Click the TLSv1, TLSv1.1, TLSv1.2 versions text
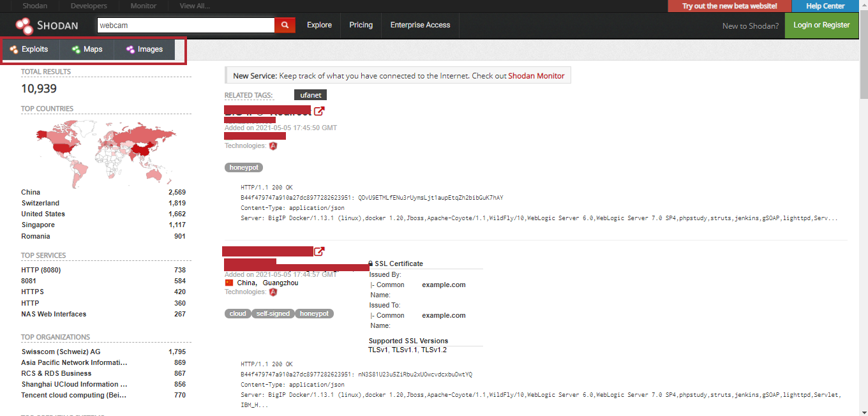868x416 pixels. [407, 350]
